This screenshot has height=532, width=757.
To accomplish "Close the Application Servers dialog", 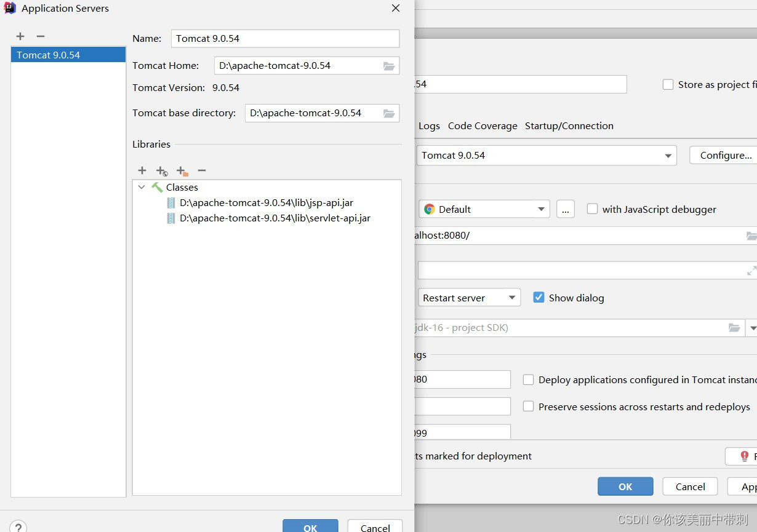I will [x=396, y=8].
